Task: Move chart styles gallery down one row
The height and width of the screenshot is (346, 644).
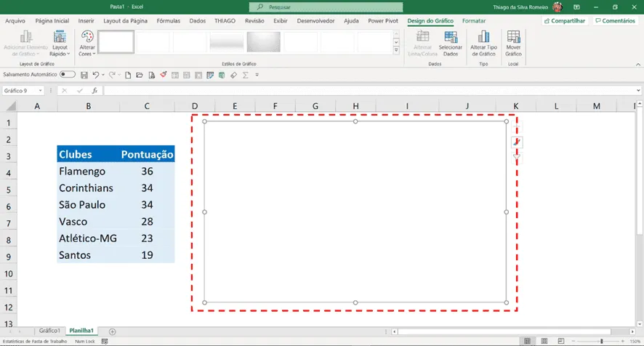Action: click(396, 42)
